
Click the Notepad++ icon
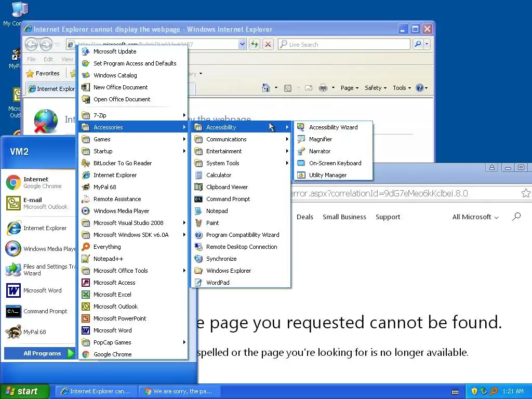pos(86,259)
